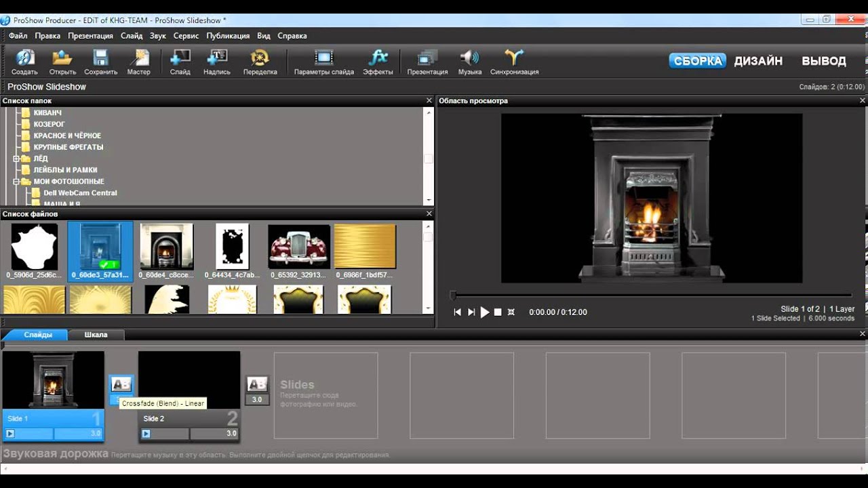Add a slide with the Слайд icon

tap(180, 61)
